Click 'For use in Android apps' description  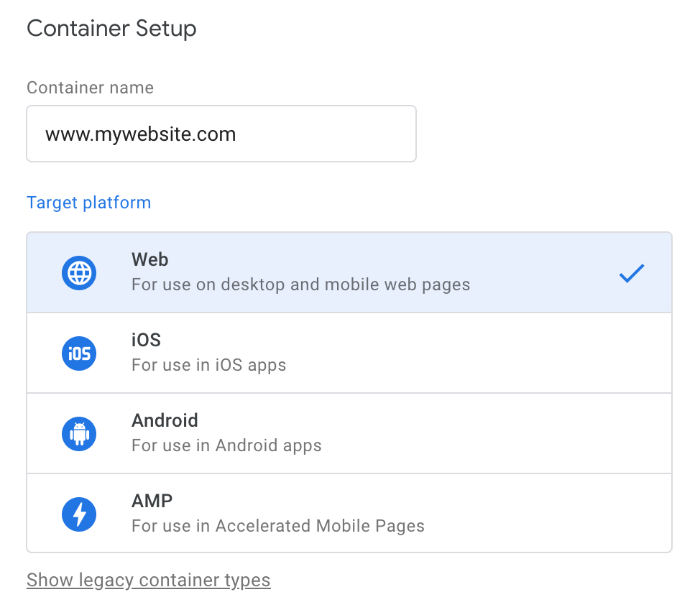(227, 445)
